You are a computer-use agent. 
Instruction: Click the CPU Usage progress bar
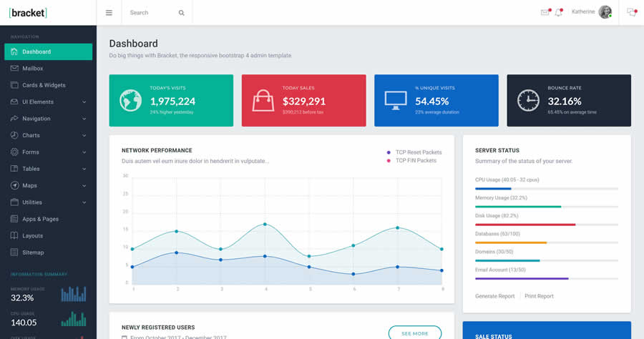tap(547, 189)
